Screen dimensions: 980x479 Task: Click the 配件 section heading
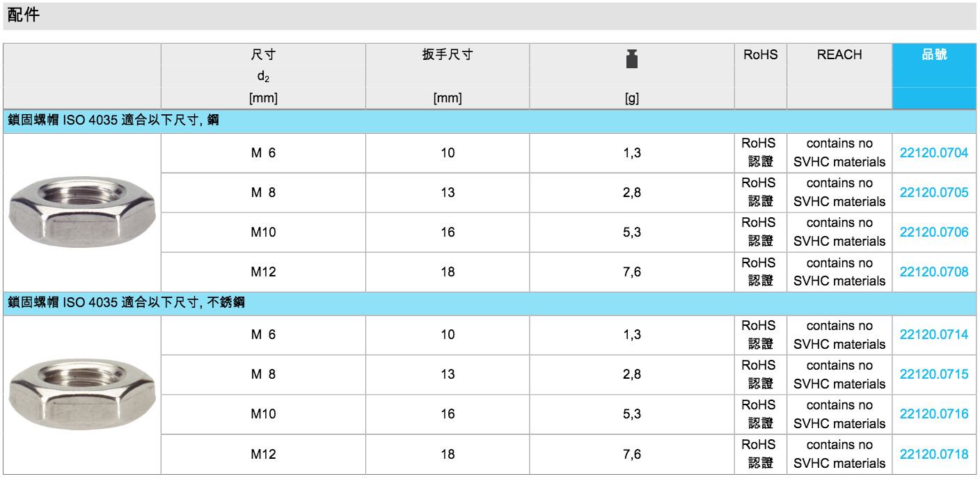[24, 15]
